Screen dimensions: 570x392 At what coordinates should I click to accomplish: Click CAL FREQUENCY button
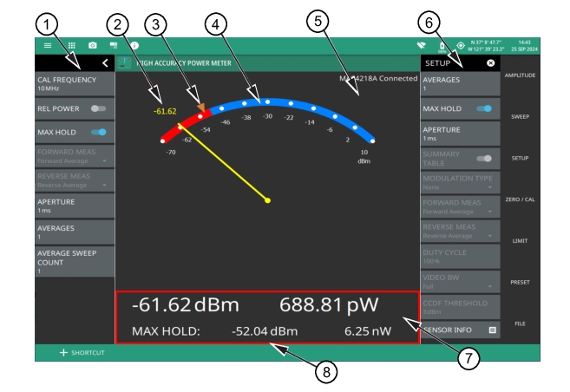[74, 84]
